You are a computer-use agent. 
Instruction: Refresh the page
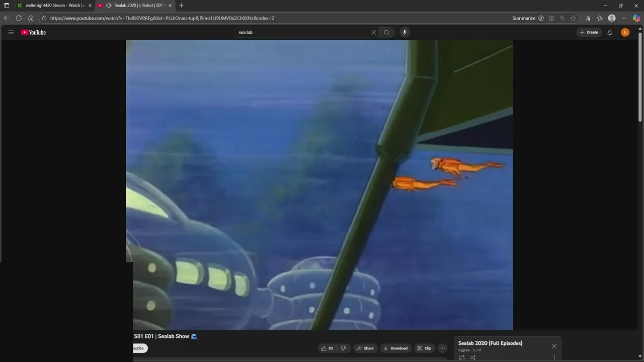19,18
